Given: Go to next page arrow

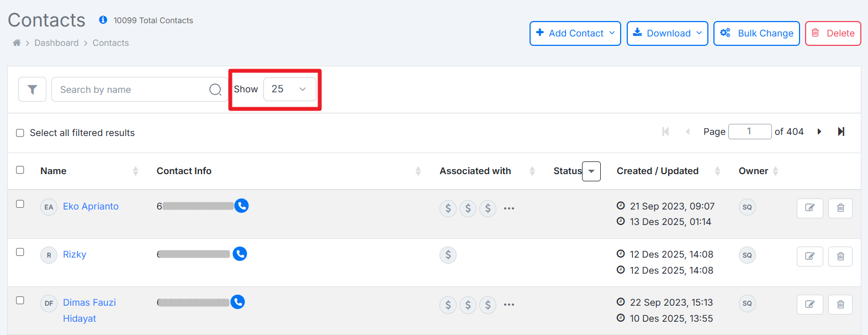Looking at the screenshot, I should 819,132.
